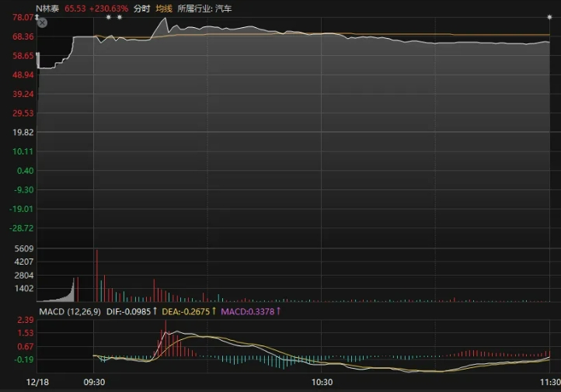The height and width of the screenshot is (392, 561).
Task: Click the -19.01 price axis label
Action: (x=22, y=209)
